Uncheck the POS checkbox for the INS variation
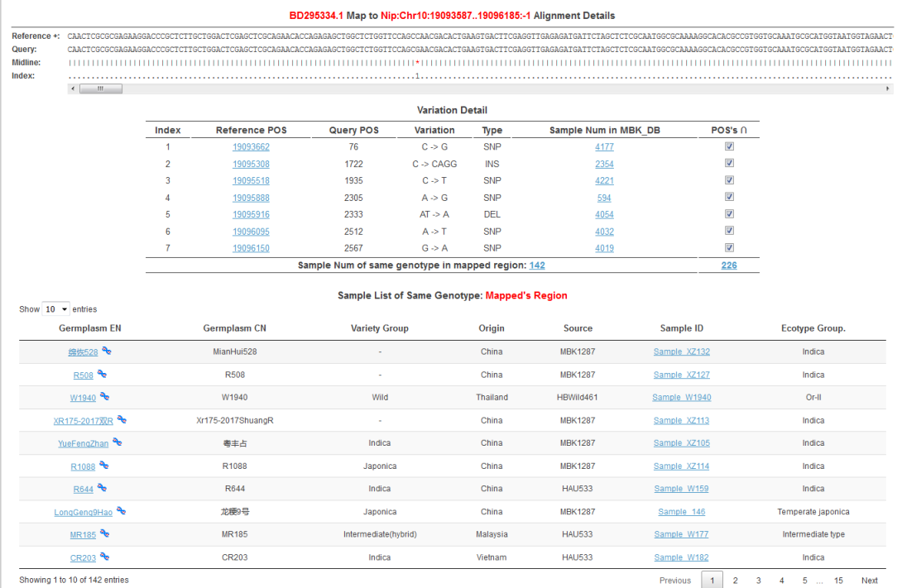The image size is (902, 588). coord(729,163)
